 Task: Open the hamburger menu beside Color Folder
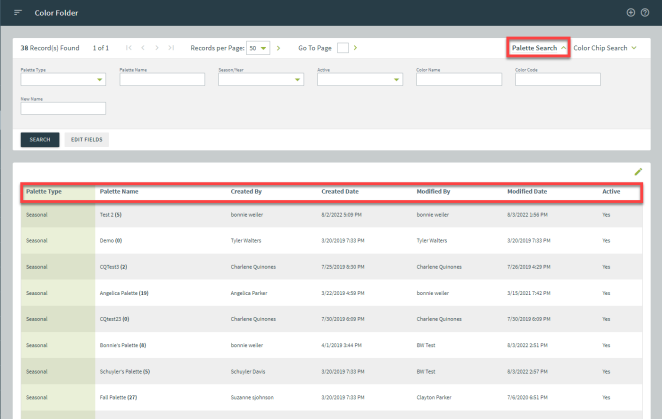tap(18, 12)
